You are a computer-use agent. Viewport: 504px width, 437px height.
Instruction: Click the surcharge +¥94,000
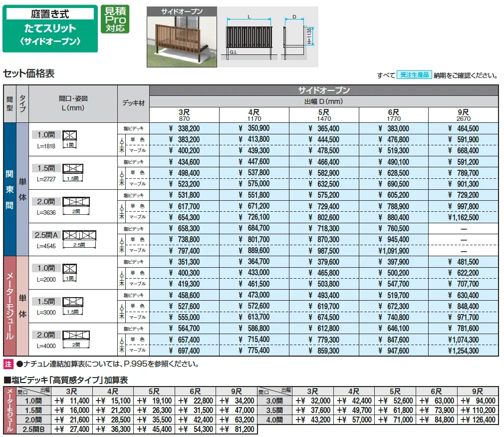point(478,401)
